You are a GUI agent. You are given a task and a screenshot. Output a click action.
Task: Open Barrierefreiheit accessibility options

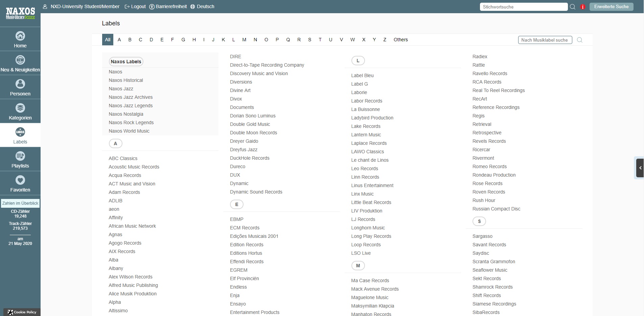(x=168, y=6)
